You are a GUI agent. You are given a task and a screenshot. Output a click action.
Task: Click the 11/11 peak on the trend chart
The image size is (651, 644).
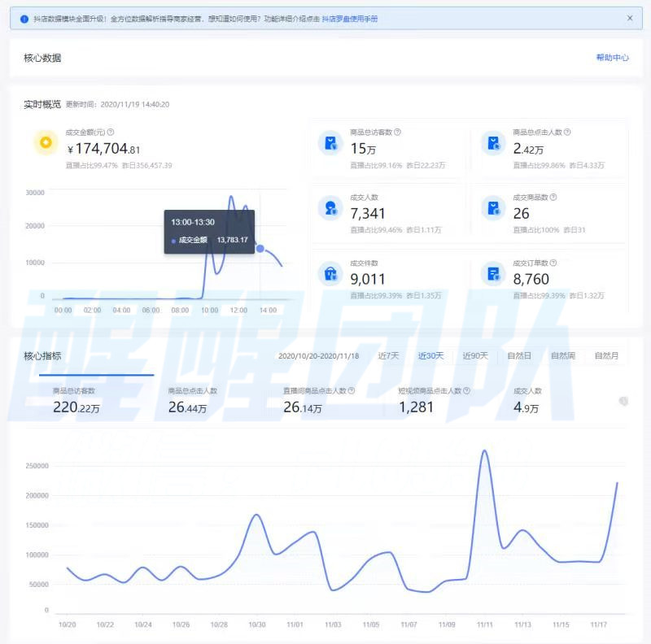click(x=485, y=451)
